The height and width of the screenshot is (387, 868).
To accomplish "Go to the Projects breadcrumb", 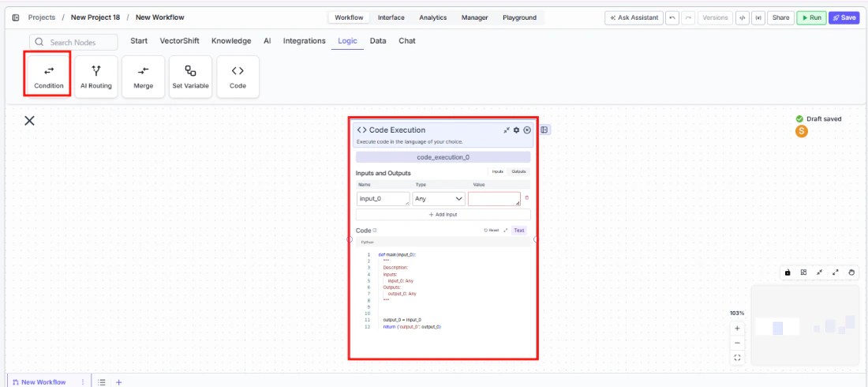I will [42, 17].
